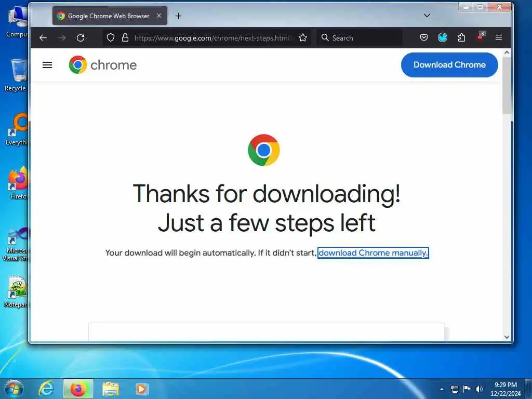Click the page scrollbar down arrow
This screenshot has height=399, width=532.
(x=507, y=337)
